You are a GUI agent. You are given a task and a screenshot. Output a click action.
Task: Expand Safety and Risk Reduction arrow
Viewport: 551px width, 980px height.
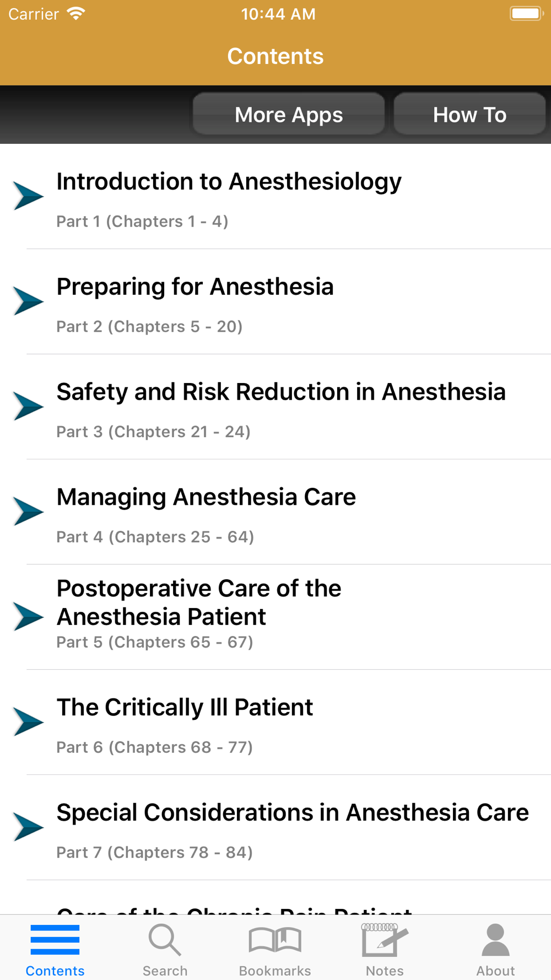pos(28,406)
